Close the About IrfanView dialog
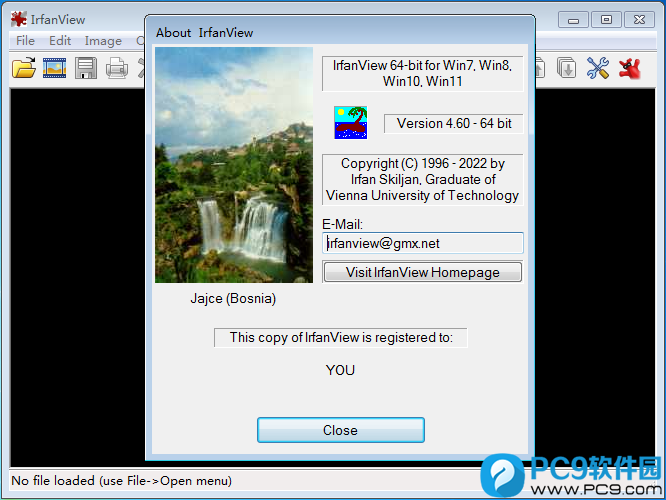Screen dimensions: 666x500 (x=341, y=430)
